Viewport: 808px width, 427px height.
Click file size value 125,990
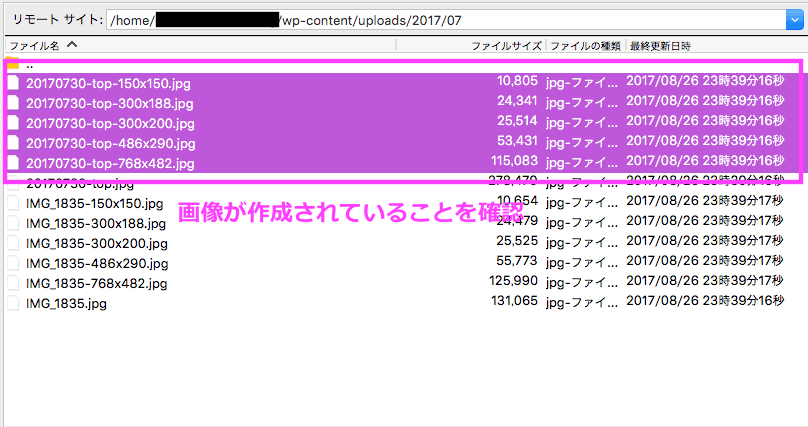[514, 281]
